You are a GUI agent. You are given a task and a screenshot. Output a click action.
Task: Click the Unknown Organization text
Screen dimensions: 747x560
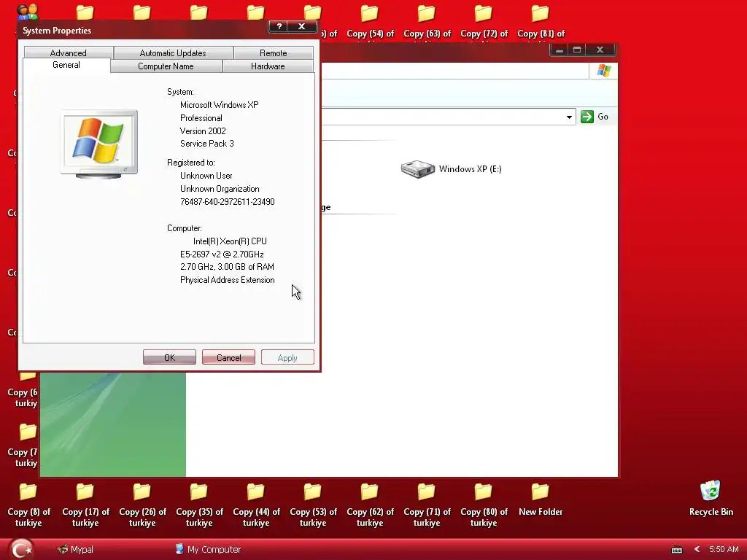(220, 189)
